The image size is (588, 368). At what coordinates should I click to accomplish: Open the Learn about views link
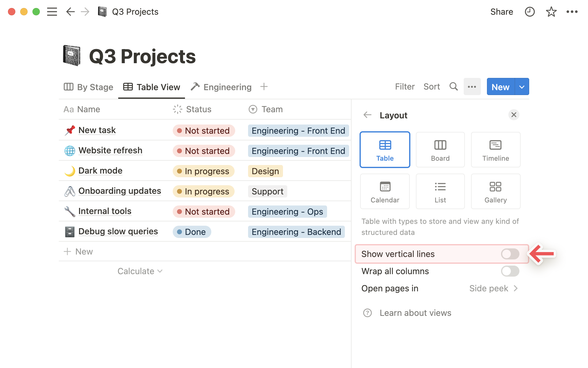[415, 313]
